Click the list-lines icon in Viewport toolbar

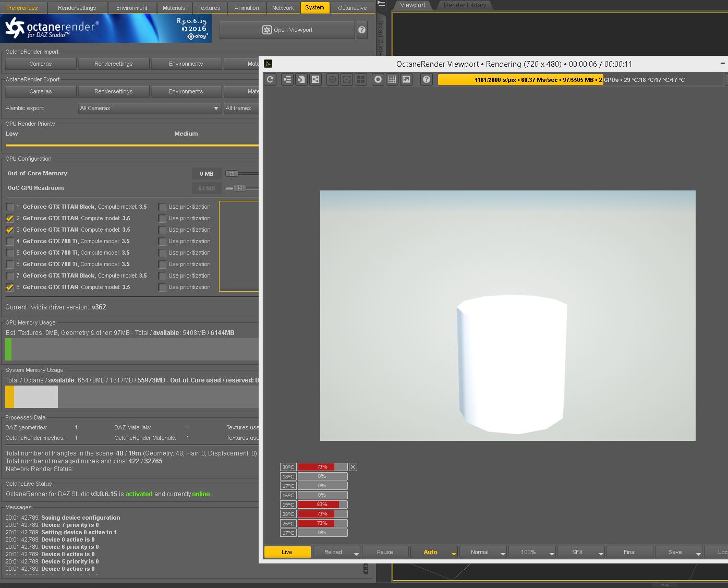point(287,79)
